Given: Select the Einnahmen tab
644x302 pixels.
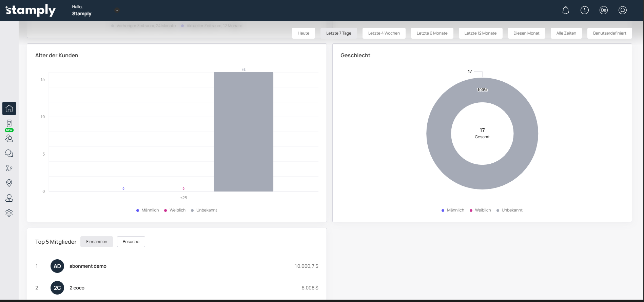Looking at the screenshot, I should [97, 242].
